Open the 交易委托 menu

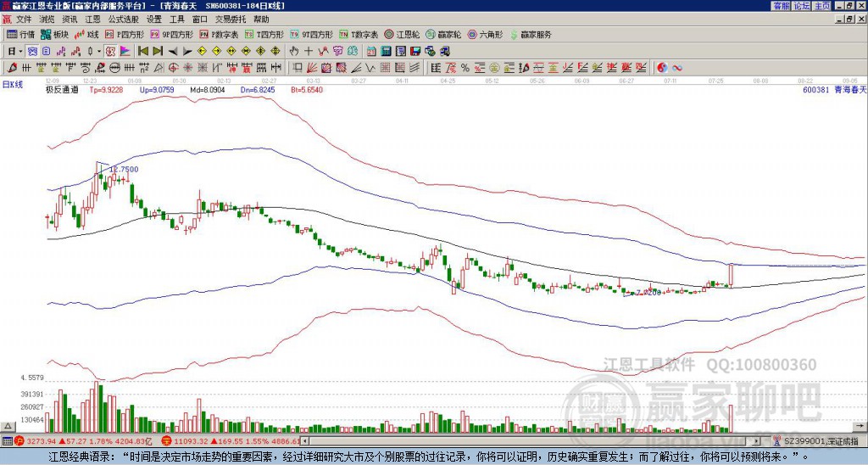(231, 20)
